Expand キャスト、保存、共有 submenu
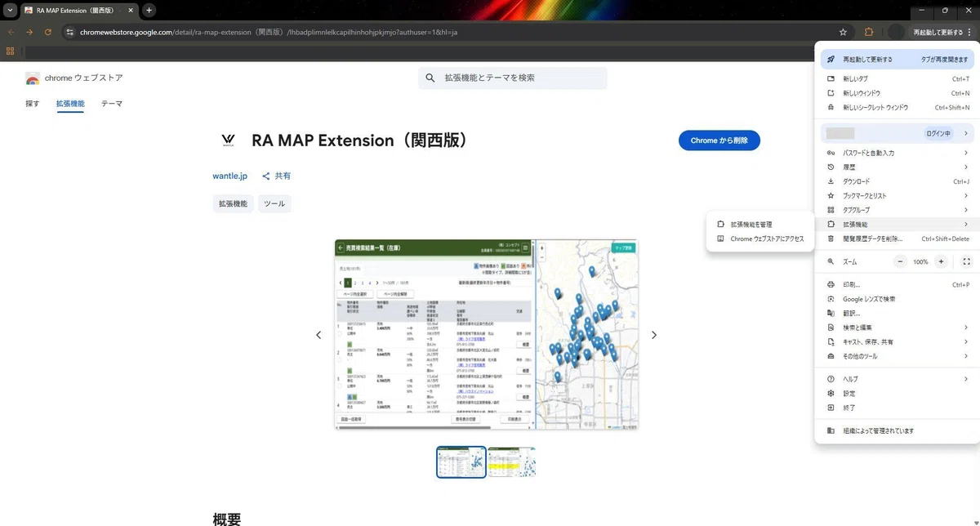The image size is (980, 526). [898, 341]
